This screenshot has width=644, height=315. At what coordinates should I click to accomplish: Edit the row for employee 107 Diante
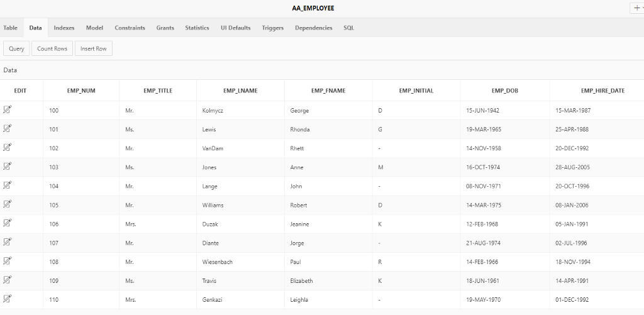8,241
